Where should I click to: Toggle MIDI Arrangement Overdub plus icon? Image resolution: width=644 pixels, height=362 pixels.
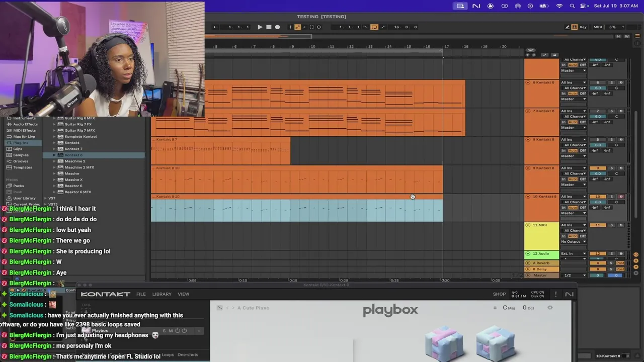[x=290, y=27]
